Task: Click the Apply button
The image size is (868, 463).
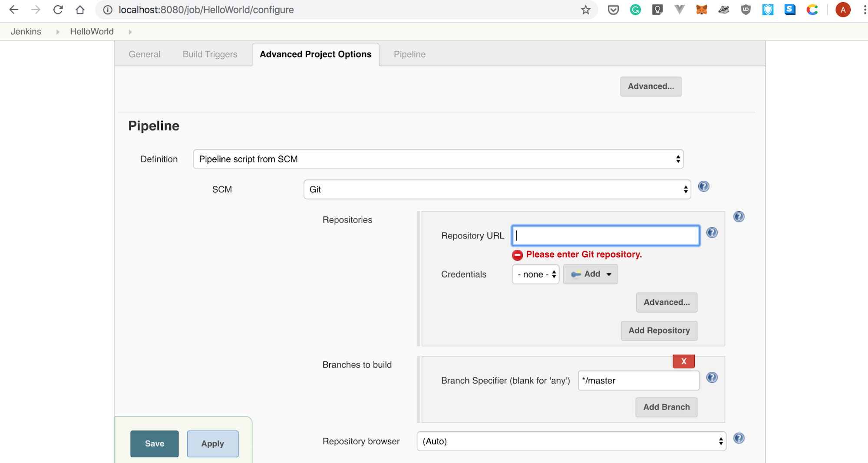Action: [x=212, y=443]
